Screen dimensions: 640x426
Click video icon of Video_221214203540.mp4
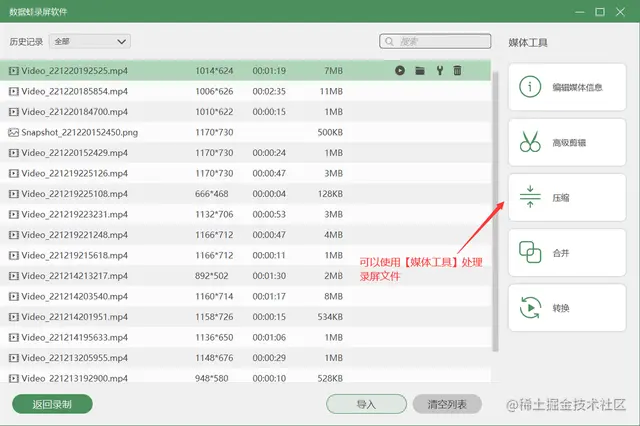(x=14, y=296)
